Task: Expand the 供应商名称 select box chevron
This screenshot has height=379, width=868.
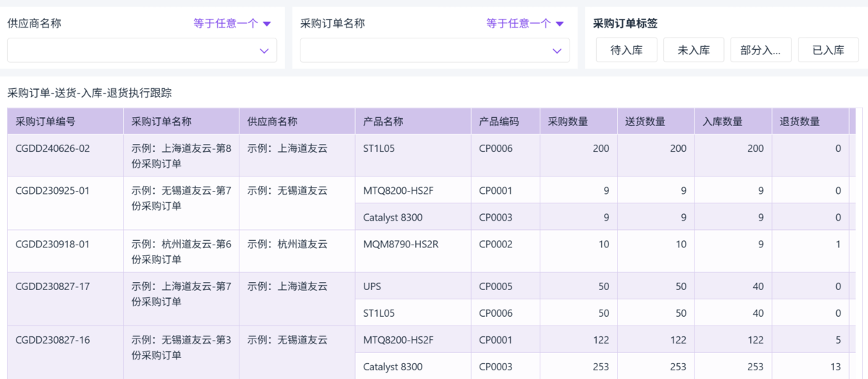Action: (264, 51)
